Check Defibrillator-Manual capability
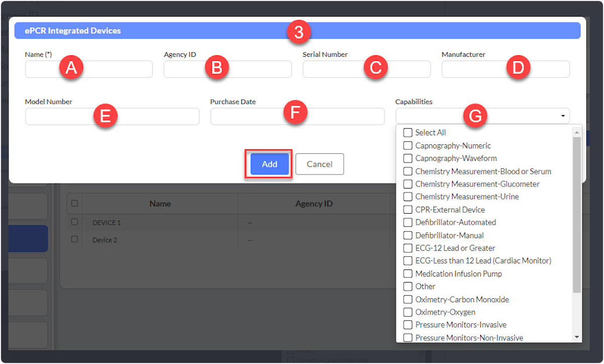 [x=408, y=235]
